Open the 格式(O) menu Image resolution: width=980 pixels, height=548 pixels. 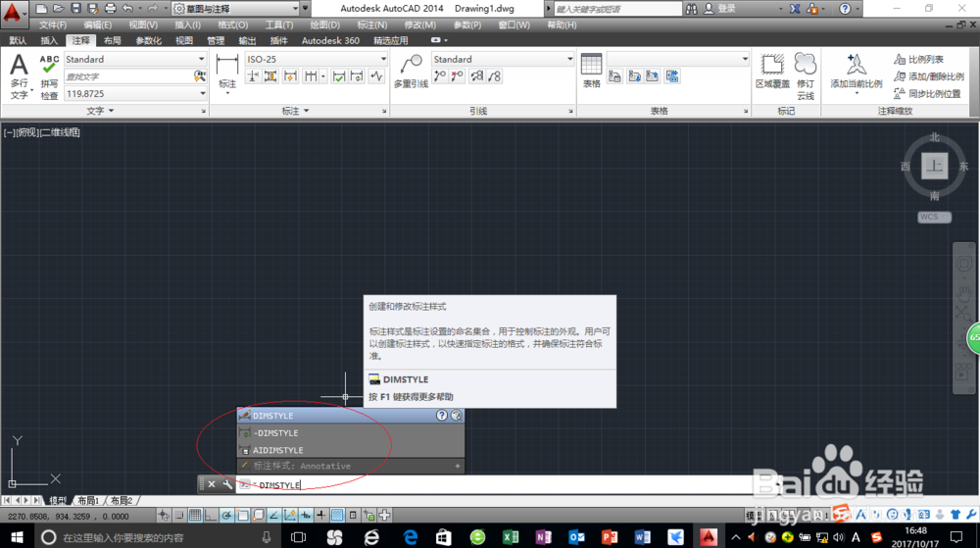[x=232, y=25]
